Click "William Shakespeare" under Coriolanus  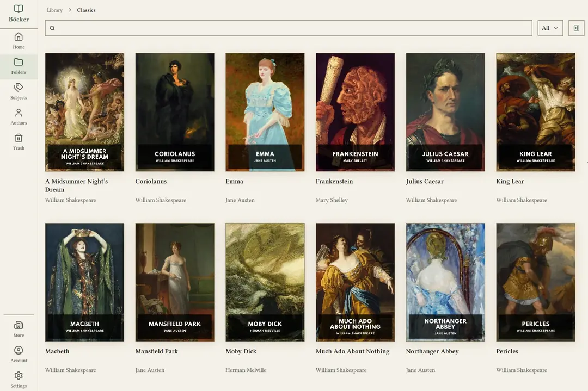[x=161, y=200]
